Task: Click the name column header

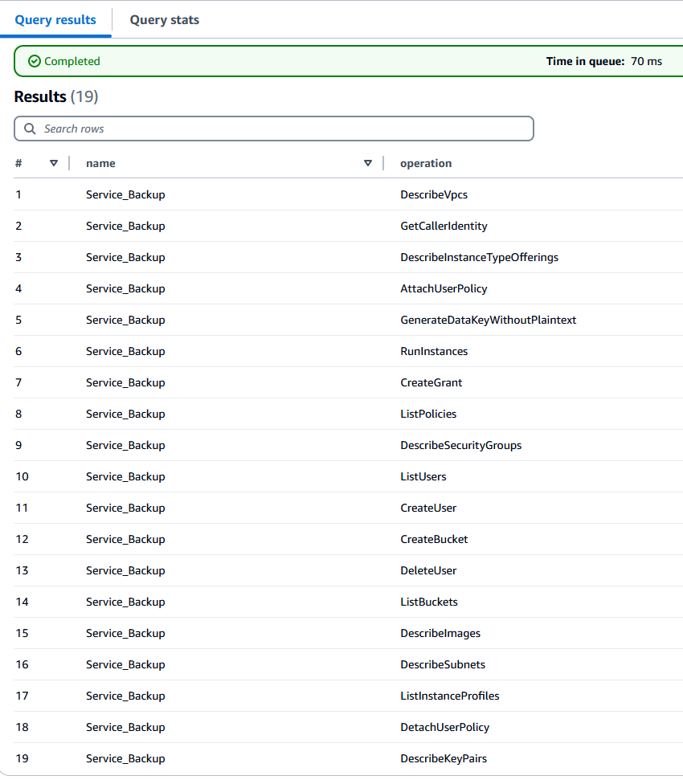Action: pos(100,163)
